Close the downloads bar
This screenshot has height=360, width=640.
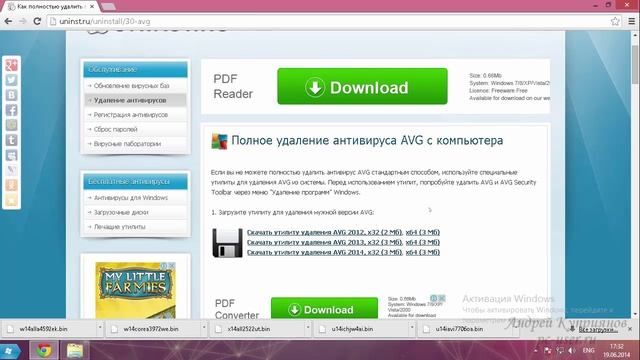(x=630, y=329)
